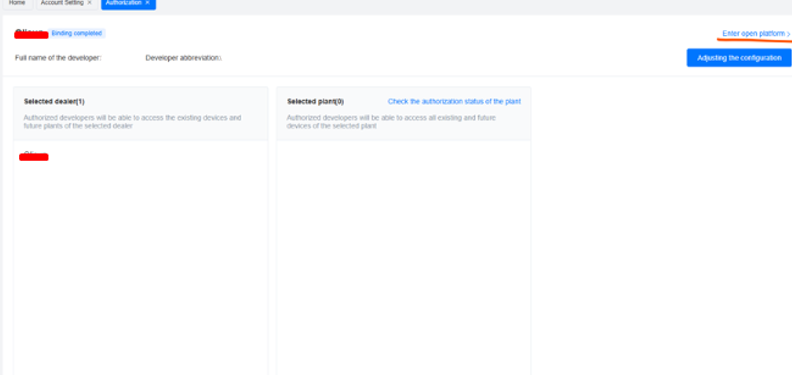The image size is (792, 375).
Task: Click the selected plant description text
Action: [391, 122]
